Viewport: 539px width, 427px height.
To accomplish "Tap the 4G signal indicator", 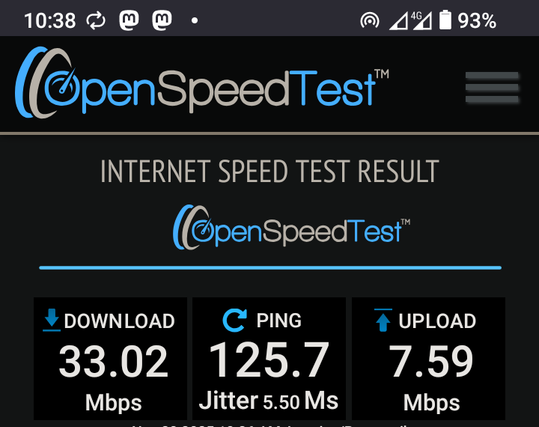I will tap(422, 21).
